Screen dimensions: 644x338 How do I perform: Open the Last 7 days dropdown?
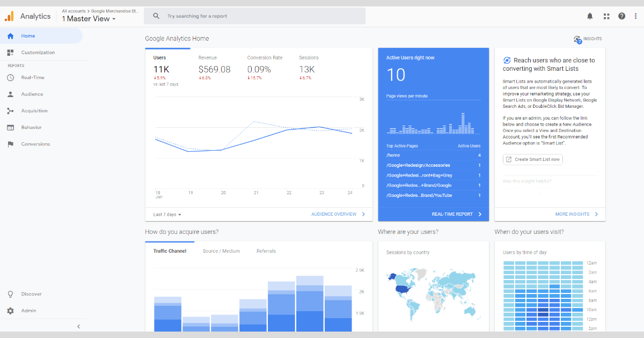167,215
